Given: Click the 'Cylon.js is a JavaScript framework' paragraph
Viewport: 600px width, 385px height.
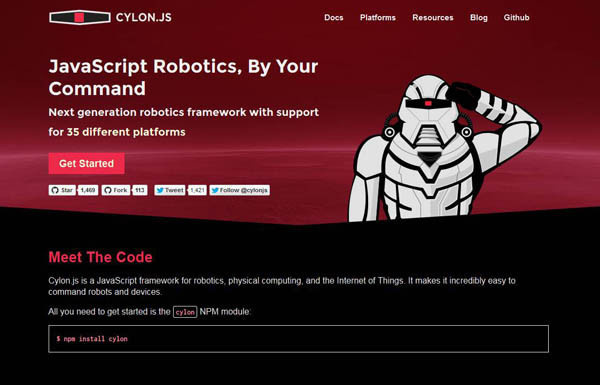Looking at the screenshot, I should pyautogui.click(x=282, y=286).
